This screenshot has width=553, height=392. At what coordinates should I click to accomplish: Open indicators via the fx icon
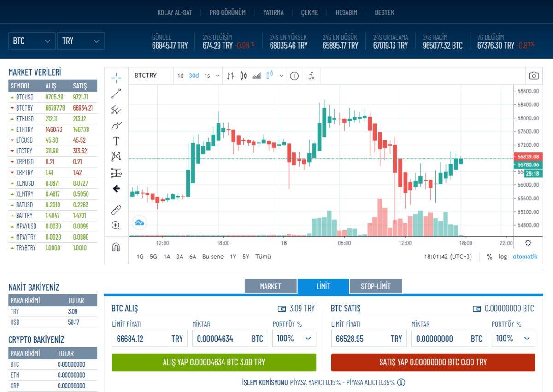[311, 76]
